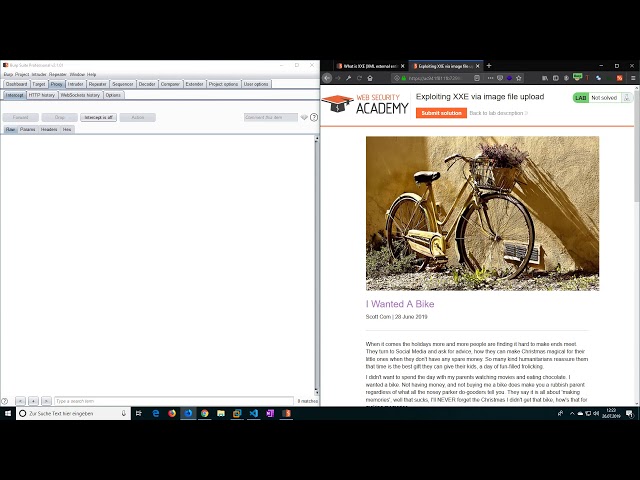
Task: Click Burp search help icon at bottom
Action: [4, 401]
